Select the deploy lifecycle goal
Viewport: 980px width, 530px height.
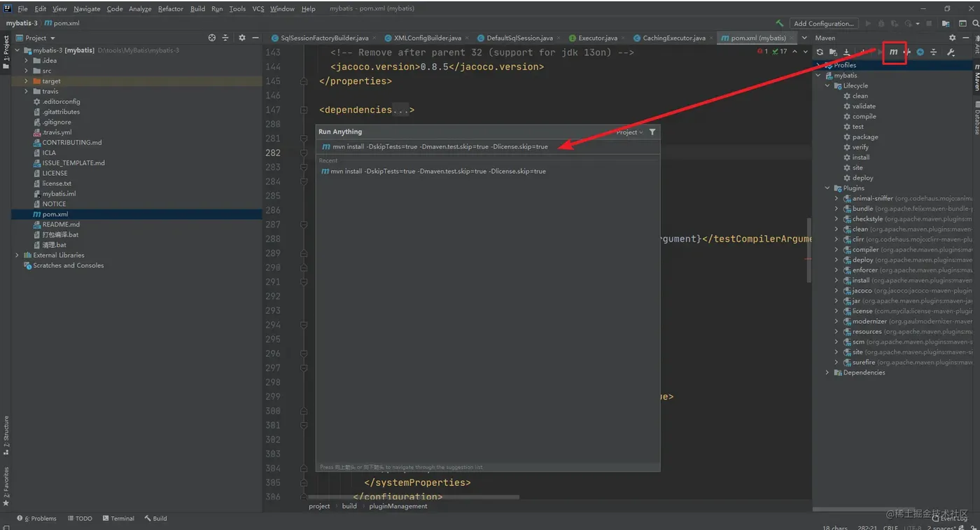pos(862,178)
